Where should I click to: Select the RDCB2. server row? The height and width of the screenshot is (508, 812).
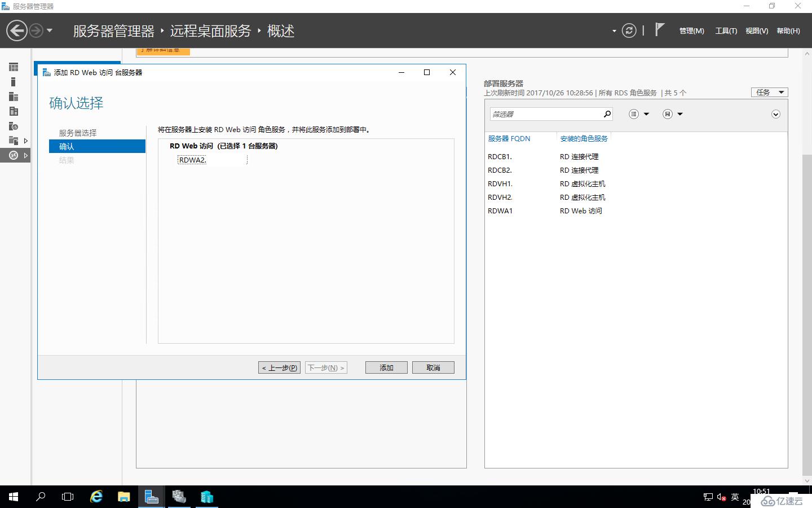tap(635, 170)
